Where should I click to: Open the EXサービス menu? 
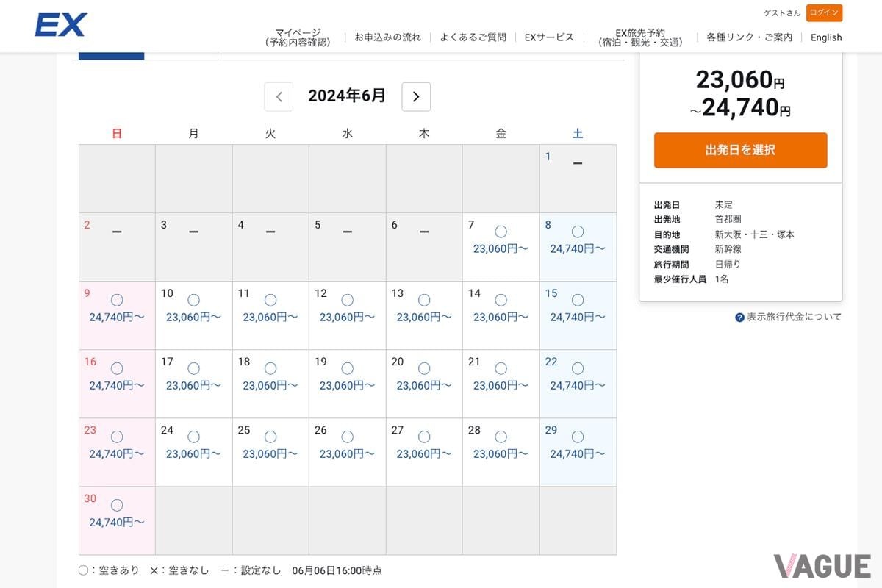click(x=549, y=37)
